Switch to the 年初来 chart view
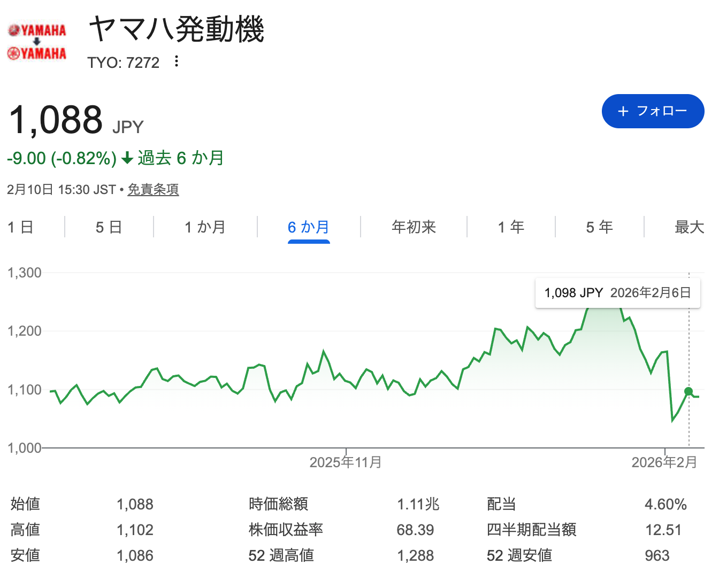The image size is (719, 588). pyautogui.click(x=413, y=227)
